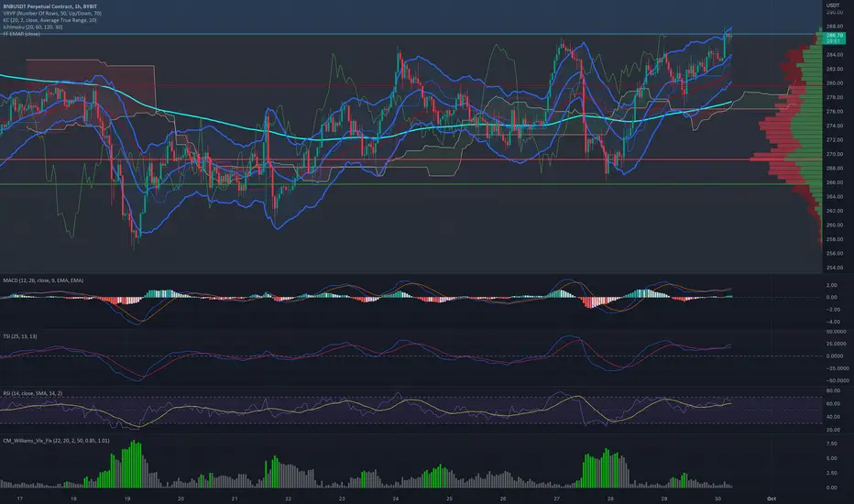Click the MACD (12, 26, close, 9) legend
Viewport: 854px width, 504px height.
[43, 280]
